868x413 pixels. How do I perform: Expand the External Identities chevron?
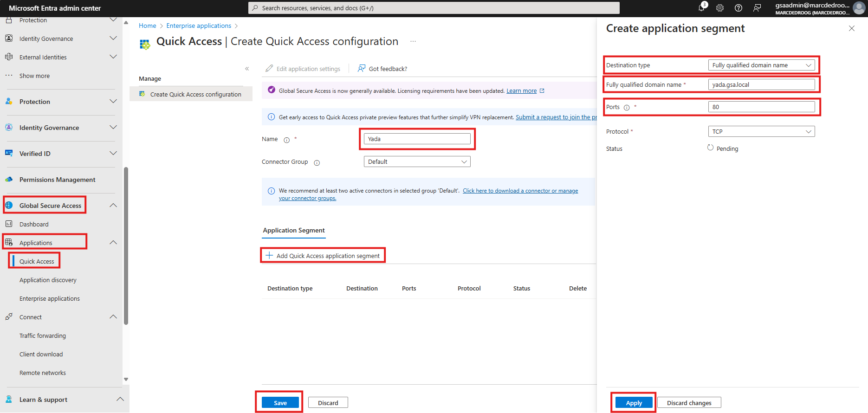point(113,57)
